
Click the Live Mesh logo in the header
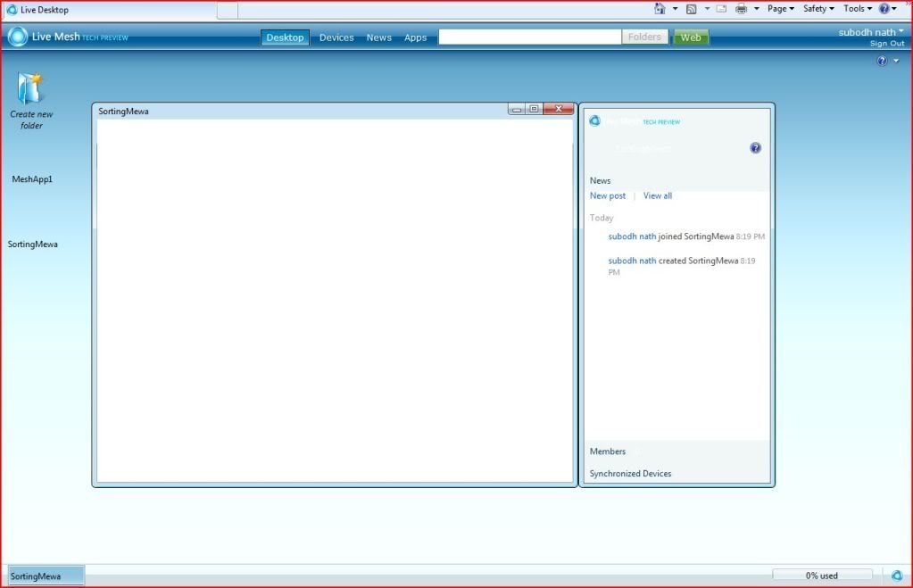coord(18,37)
